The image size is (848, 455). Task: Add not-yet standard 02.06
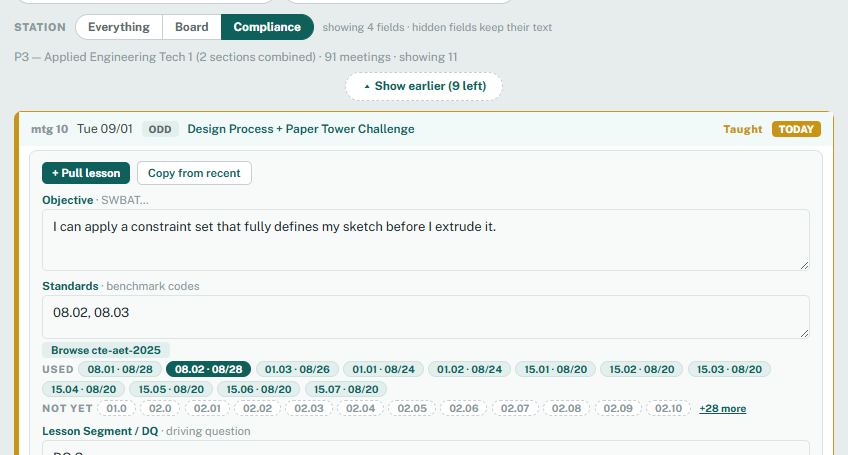pos(463,408)
